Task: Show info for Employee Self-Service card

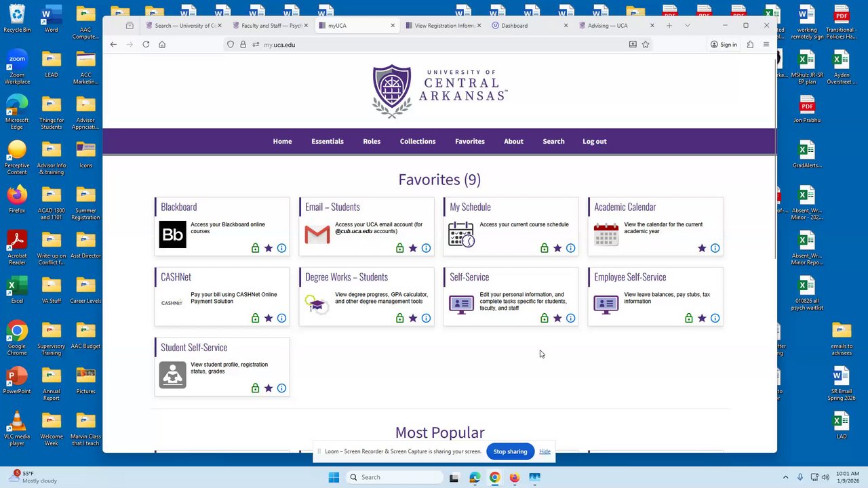Action: pos(715,318)
